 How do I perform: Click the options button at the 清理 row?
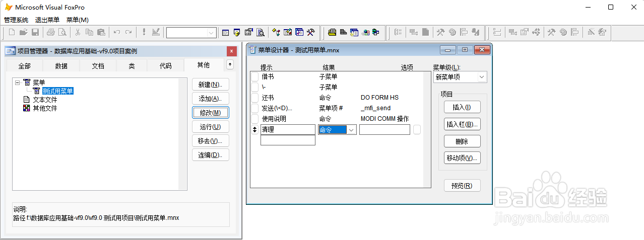click(417, 129)
